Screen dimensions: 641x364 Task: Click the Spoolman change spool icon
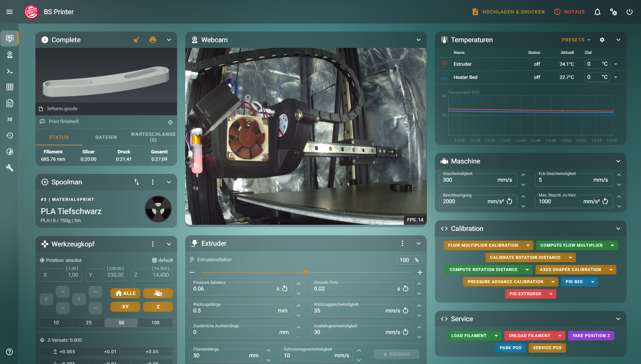pyautogui.click(x=137, y=182)
